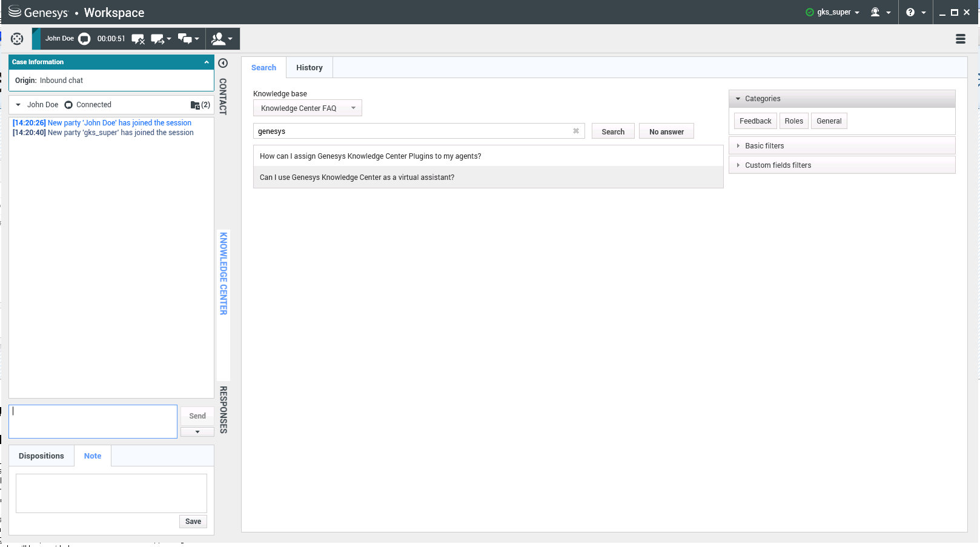The height and width of the screenshot is (547, 980).
Task: Open result about virtual assistant usage
Action: [x=488, y=177]
